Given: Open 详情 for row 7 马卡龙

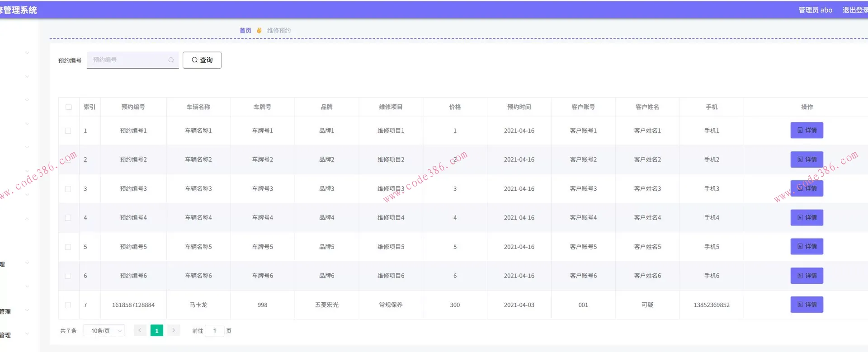Looking at the screenshot, I should point(807,305).
